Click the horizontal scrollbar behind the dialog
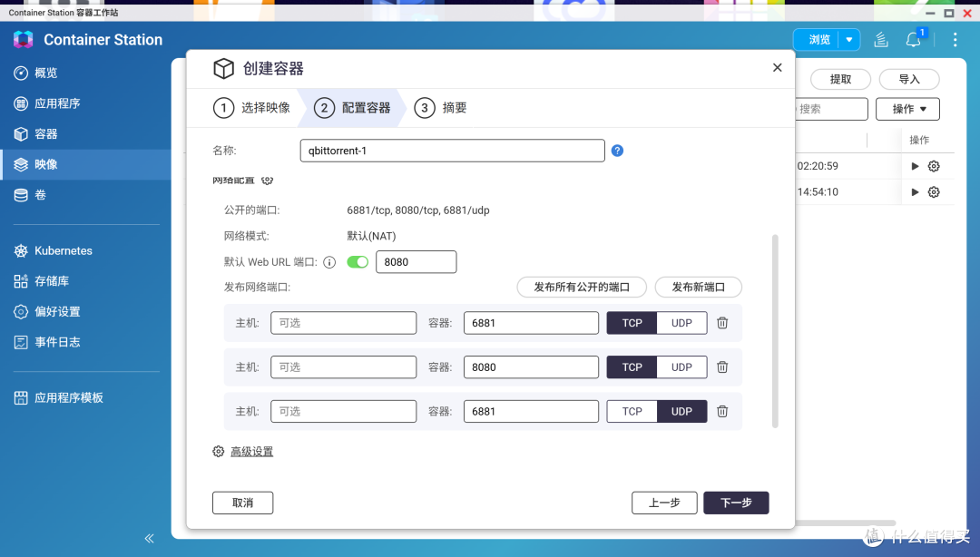 (x=845, y=523)
